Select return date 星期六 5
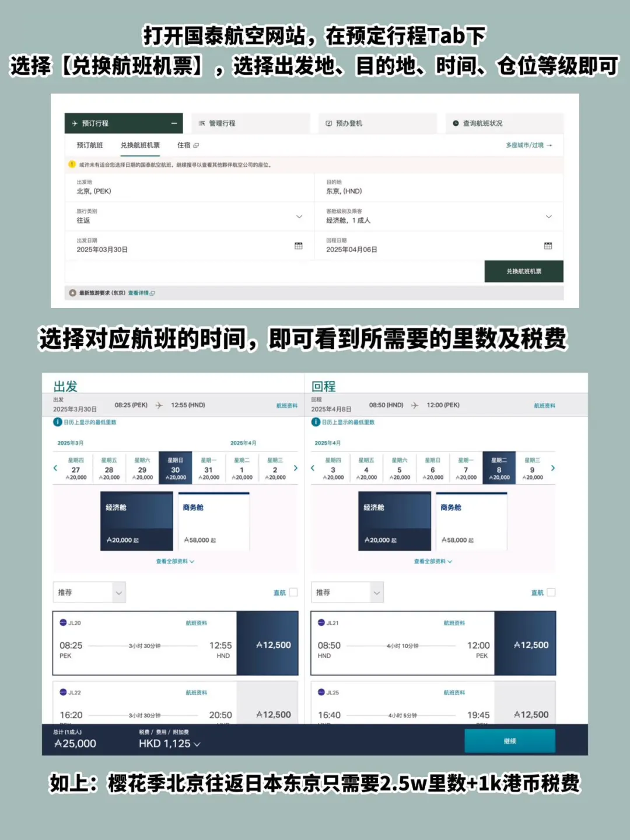The width and height of the screenshot is (630, 840). 400,468
